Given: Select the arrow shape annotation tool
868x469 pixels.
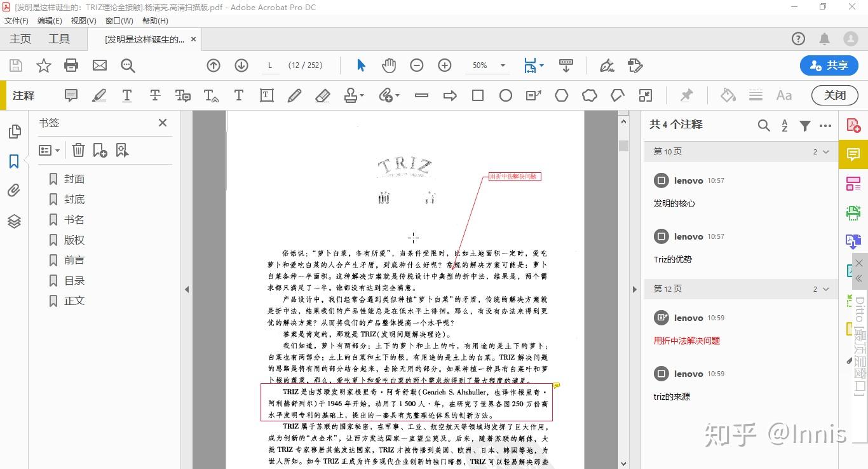Looking at the screenshot, I should (450, 95).
